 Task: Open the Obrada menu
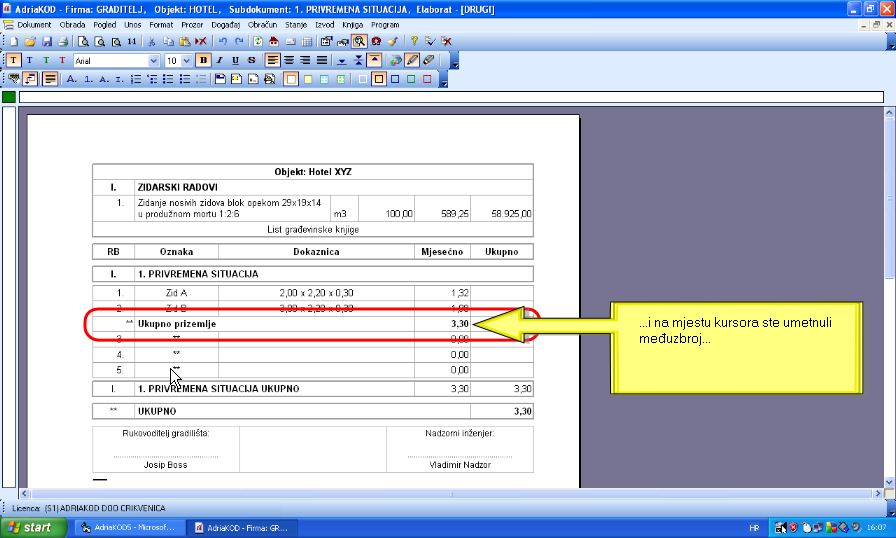coord(72,25)
